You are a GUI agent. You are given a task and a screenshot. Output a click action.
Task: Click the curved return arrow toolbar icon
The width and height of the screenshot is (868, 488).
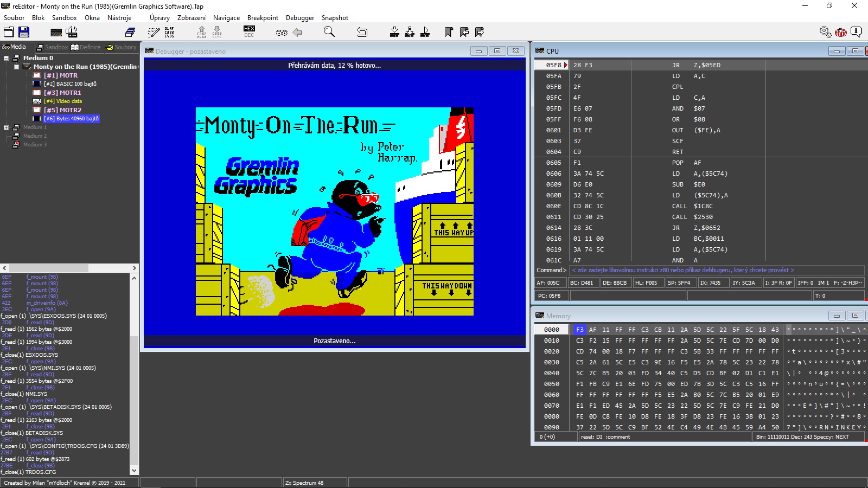[362, 32]
